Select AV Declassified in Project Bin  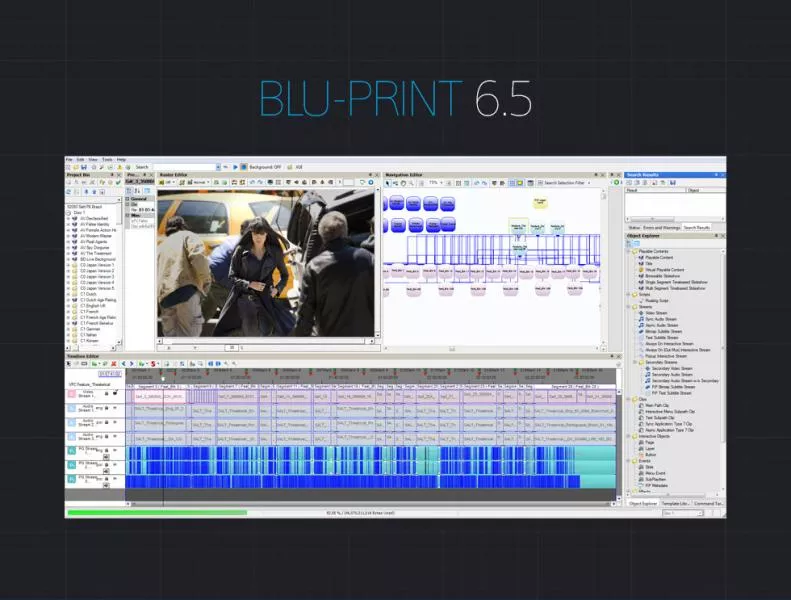coord(94,219)
